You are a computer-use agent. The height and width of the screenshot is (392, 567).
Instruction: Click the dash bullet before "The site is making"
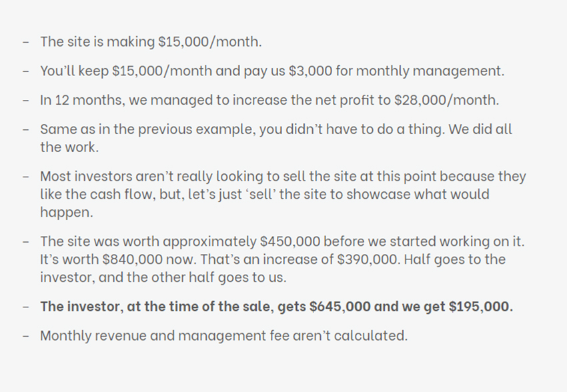click(25, 42)
